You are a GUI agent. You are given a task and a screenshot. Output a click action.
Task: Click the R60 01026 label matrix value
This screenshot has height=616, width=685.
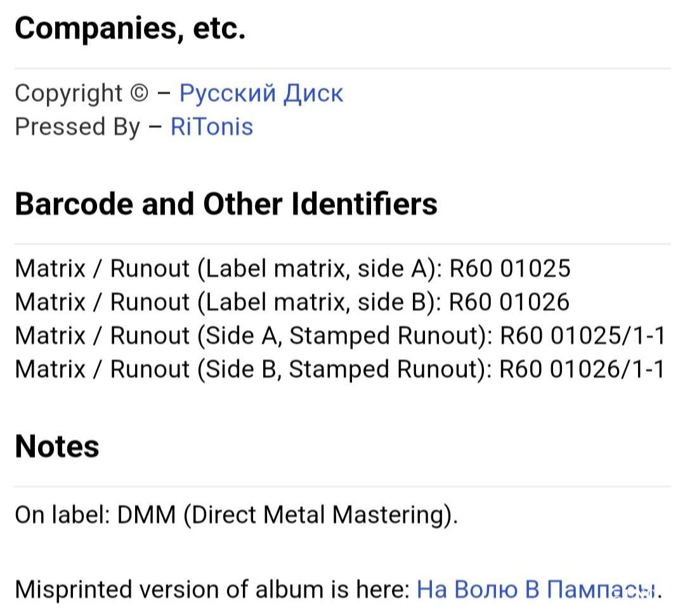coord(509,302)
